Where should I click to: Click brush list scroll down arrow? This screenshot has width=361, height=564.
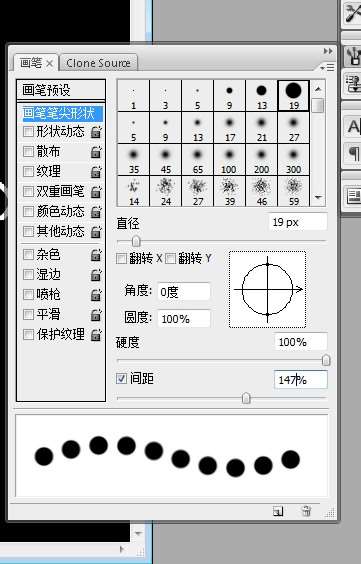point(318,197)
